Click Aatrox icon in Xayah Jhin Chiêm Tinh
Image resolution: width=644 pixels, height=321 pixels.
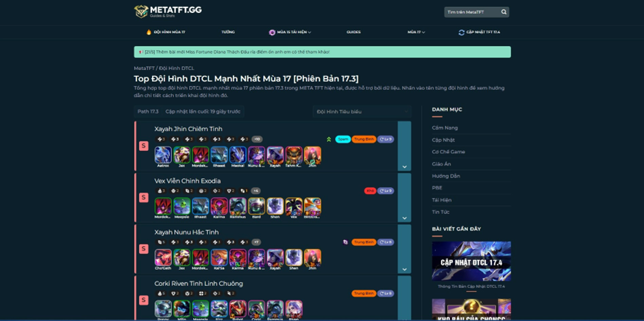(x=163, y=155)
